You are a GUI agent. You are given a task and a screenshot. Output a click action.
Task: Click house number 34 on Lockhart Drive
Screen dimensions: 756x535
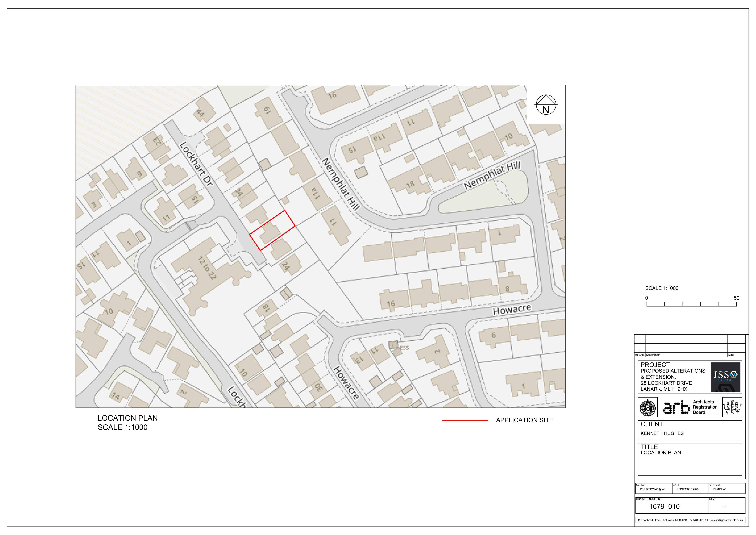pos(238,192)
